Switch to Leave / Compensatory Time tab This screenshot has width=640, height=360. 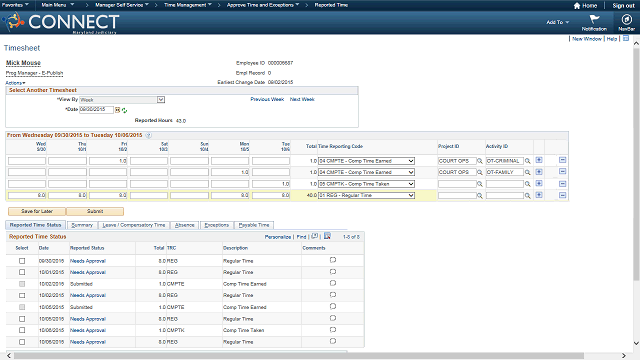(134, 225)
